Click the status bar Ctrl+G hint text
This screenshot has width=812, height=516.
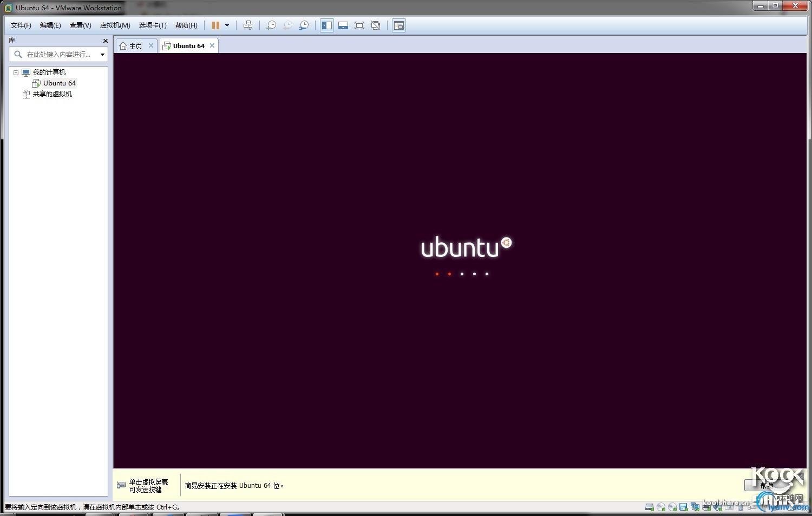[x=93, y=507]
